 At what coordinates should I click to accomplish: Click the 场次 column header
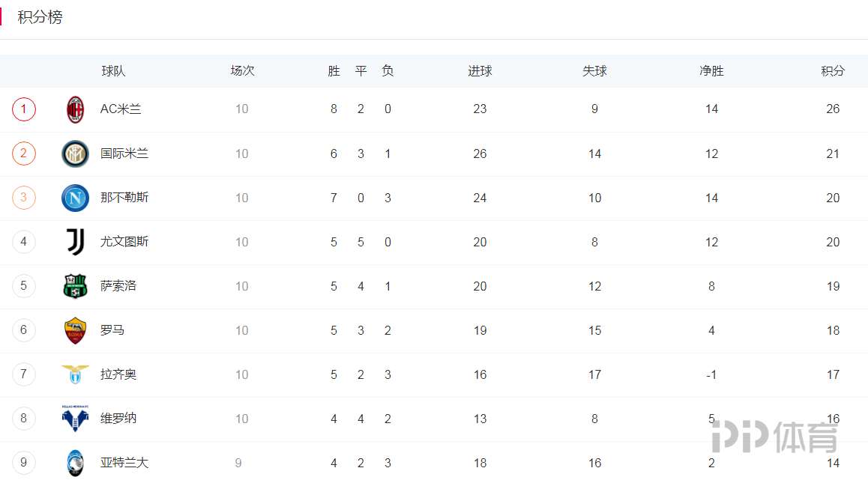[x=242, y=71]
